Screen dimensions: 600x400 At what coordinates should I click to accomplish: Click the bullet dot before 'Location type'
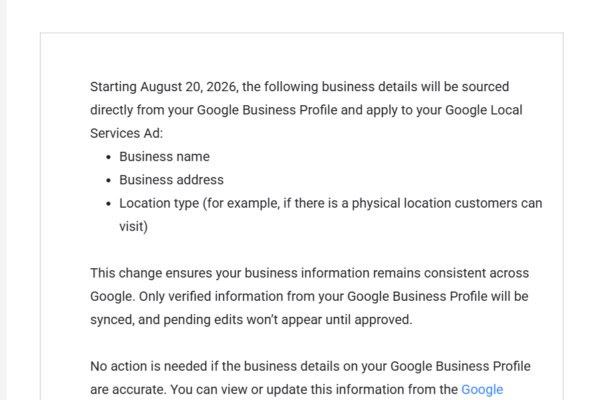[109, 204]
